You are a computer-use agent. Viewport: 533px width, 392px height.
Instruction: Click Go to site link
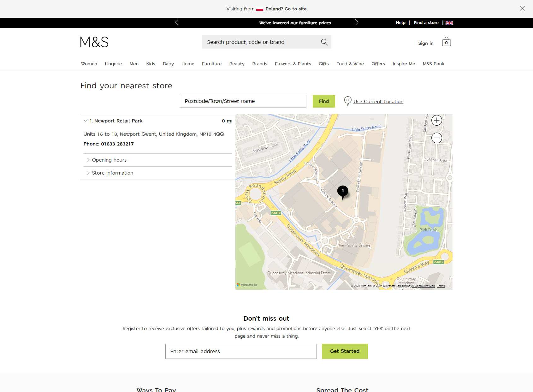point(295,9)
